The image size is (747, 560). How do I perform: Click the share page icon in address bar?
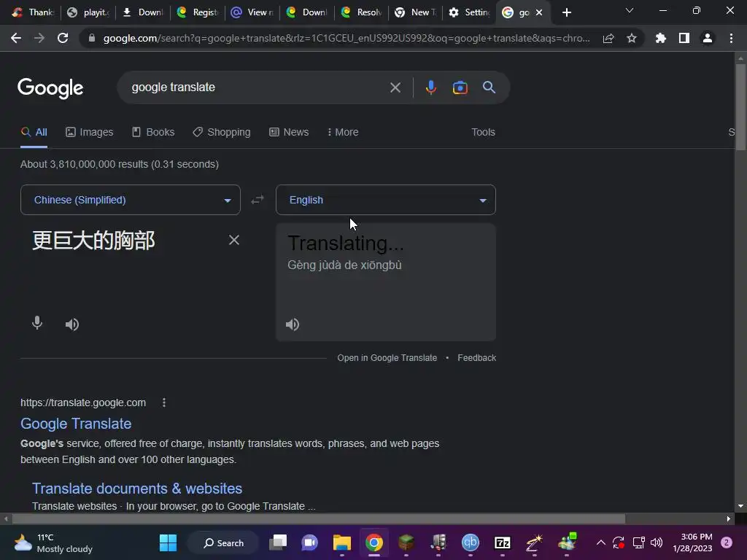608,38
